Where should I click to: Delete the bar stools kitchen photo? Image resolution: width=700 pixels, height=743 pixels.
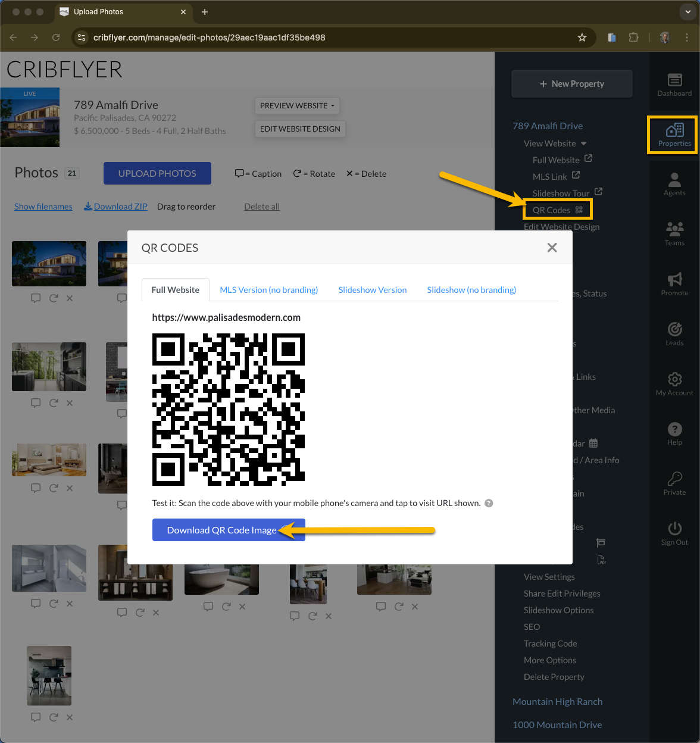point(70,717)
